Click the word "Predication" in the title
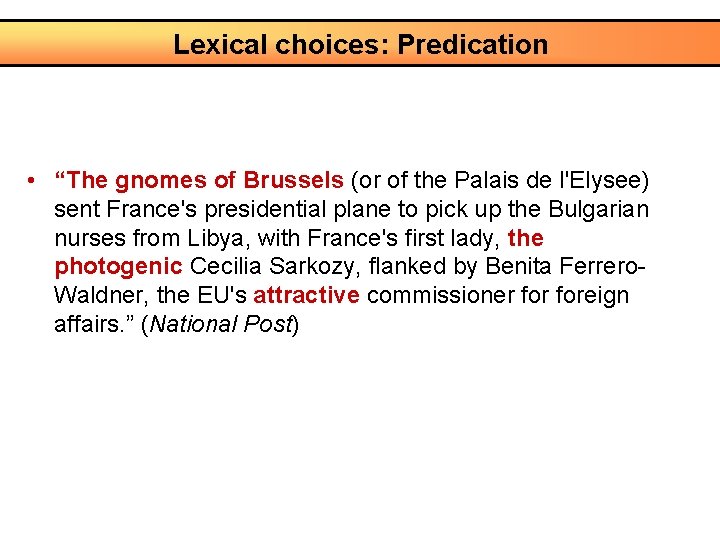The width and height of the screenshot is (720, 540). click(x=473, y=45)
